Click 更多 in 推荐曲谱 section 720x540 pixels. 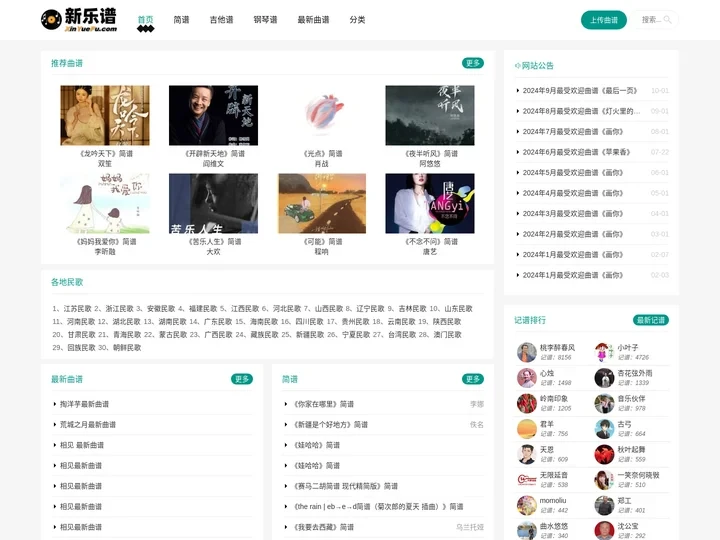(472, 63)
